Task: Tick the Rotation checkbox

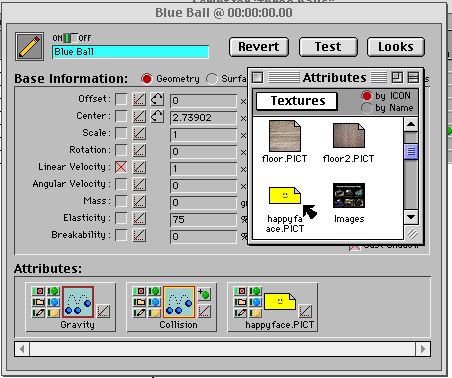Action: coord(121,150)
